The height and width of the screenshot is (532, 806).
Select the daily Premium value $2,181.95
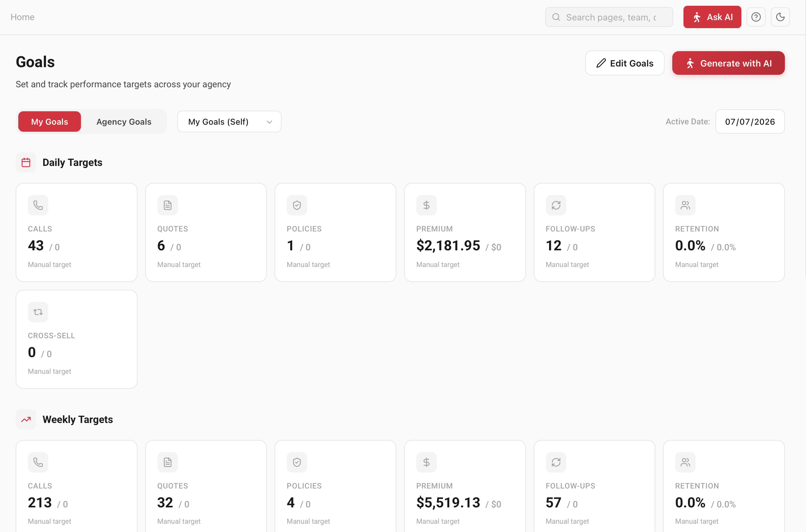(448, 246)
